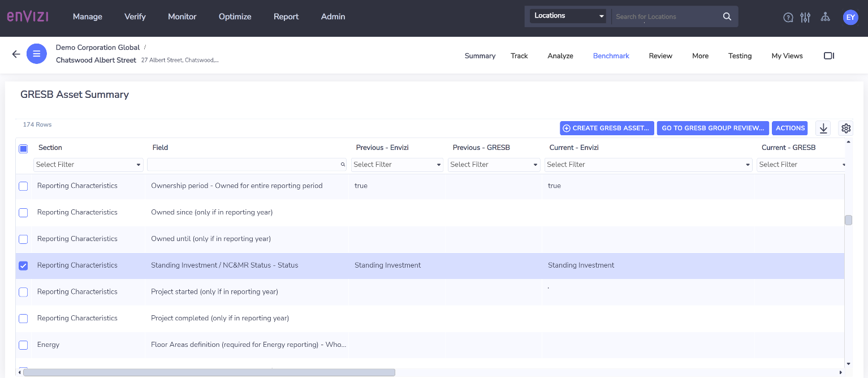The width and height of the screenshot is (868, 378).
Task: Sort by the Field column header
Action: 160,148
